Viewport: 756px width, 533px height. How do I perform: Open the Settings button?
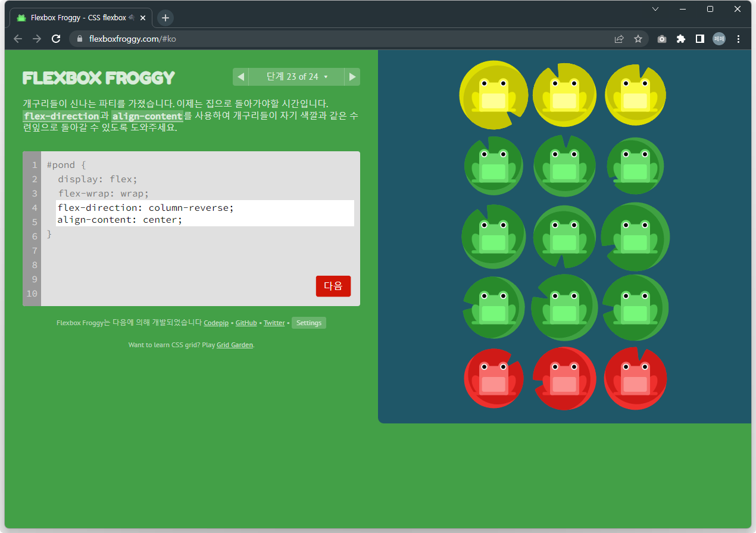coord(309,323)
